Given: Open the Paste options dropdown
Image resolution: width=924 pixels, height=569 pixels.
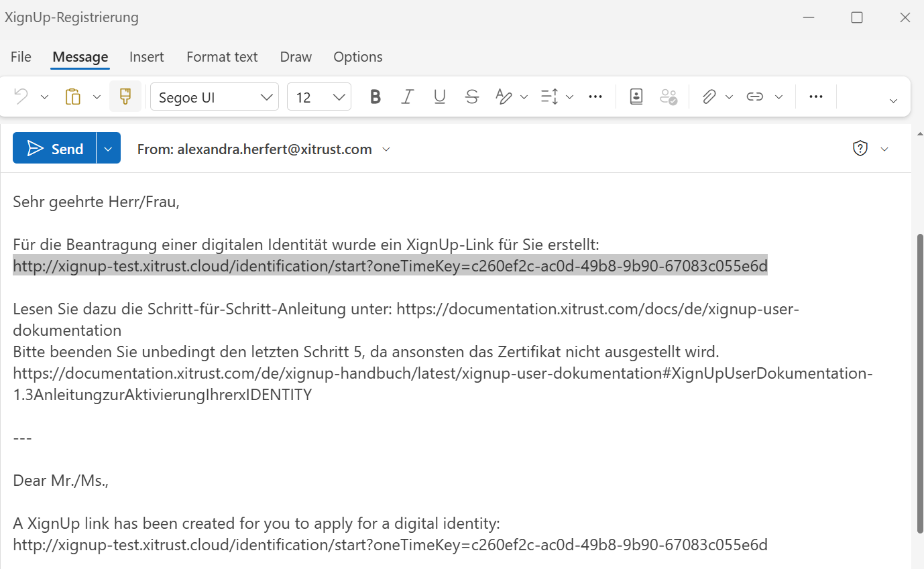Looking at the screenshot, I should tap(97, 97).
